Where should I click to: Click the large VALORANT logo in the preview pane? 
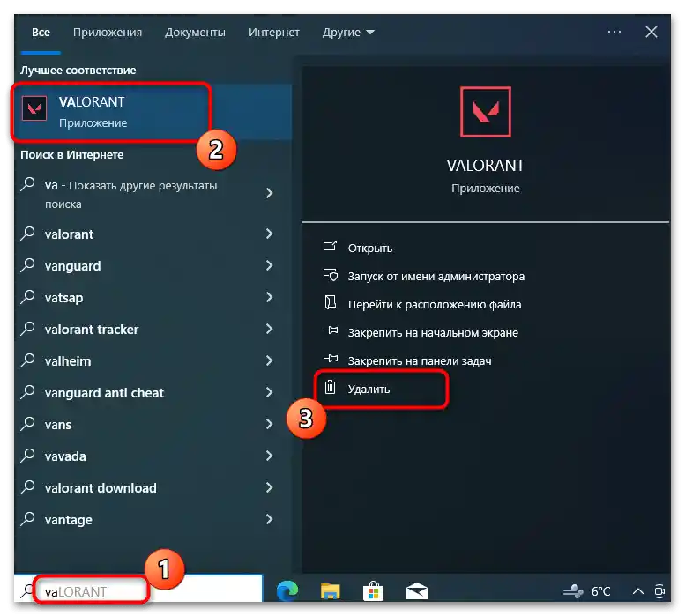(486, 112)
